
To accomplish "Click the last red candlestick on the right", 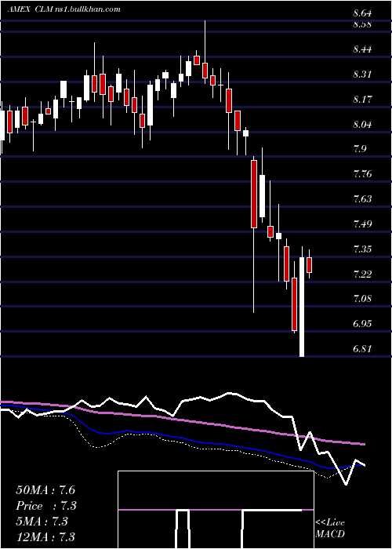I will pos(310,264).
